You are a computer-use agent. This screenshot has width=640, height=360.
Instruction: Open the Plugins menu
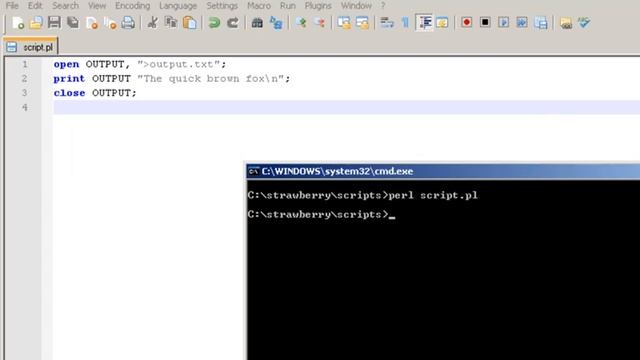tap(318, 6)
